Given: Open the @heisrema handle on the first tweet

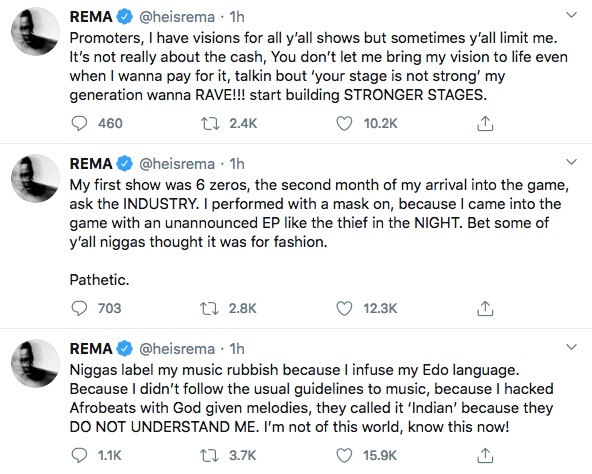Looking at the screenshot, I should pos(177,17).
